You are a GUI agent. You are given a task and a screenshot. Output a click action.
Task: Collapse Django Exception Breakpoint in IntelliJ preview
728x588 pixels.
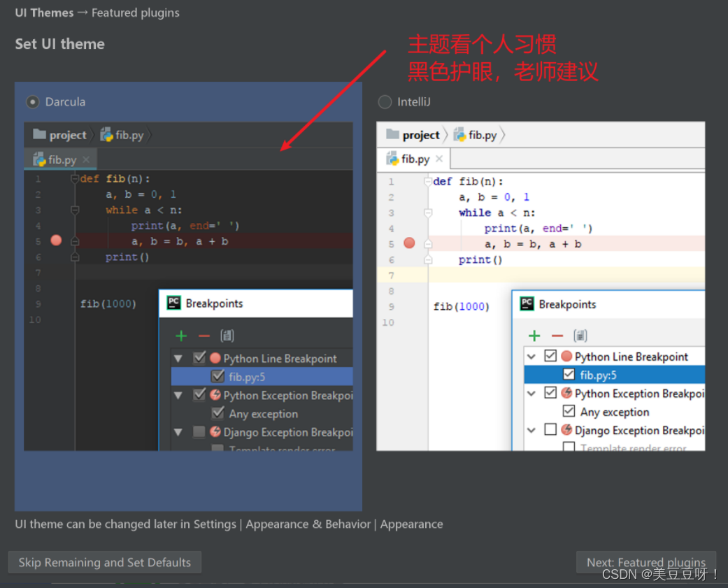coord(531,430)
